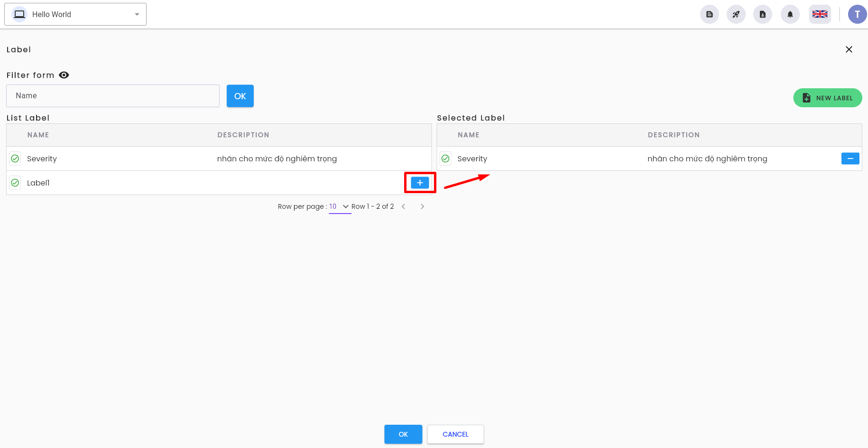Image resolution: width=868 pixels, height=448 pixels.
Task: Click Severity name in Selected Label table
Action: point(472,159)
